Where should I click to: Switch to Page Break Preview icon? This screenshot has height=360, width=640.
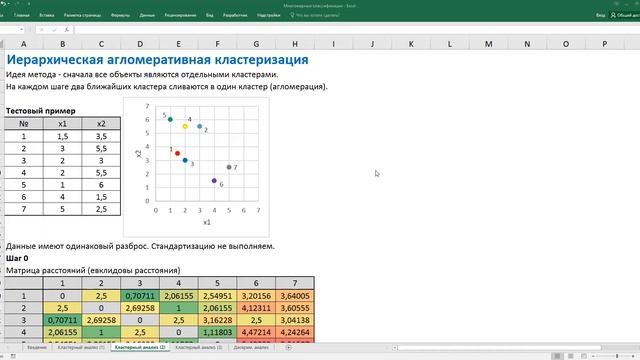[x=584, y=356]
